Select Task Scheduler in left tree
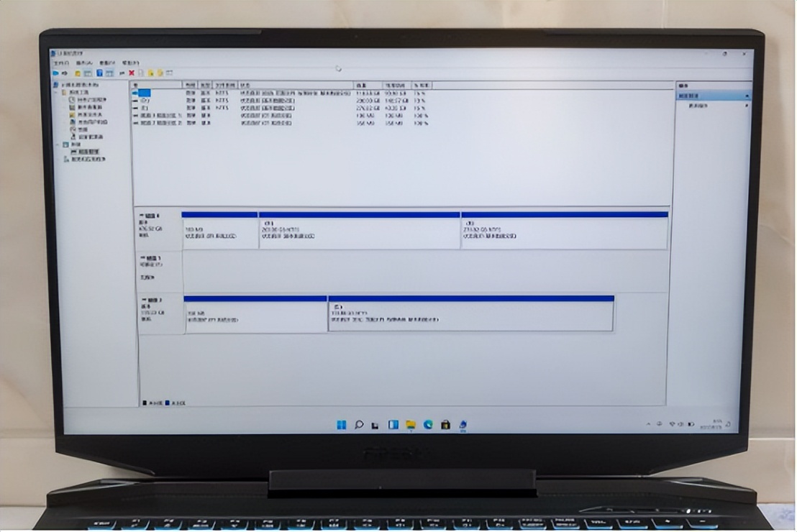Screen dimensions: 797x532 point(91,100)
